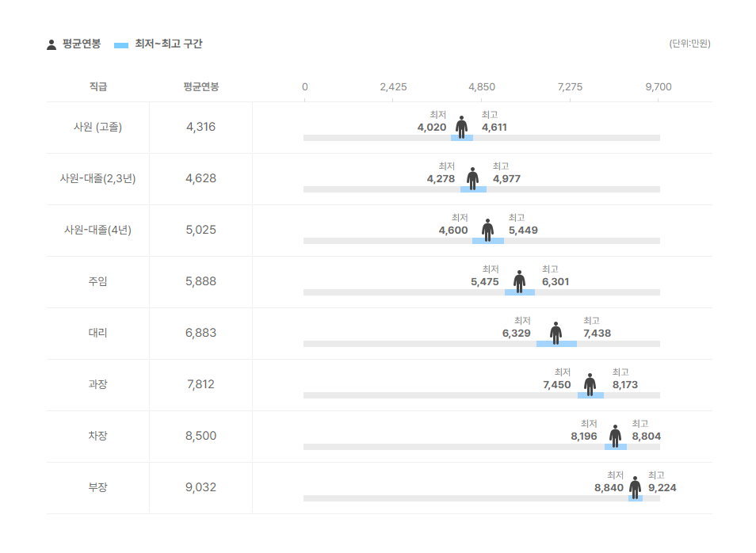Click the person icon in the 사원-대졸(4년) row

[487, 230]
